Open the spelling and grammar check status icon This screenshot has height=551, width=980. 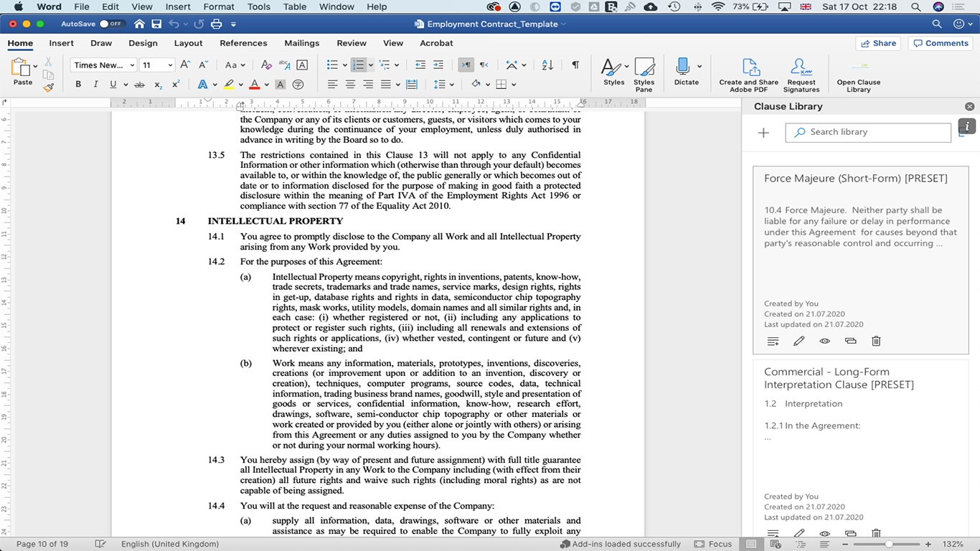tap(101, 544)
